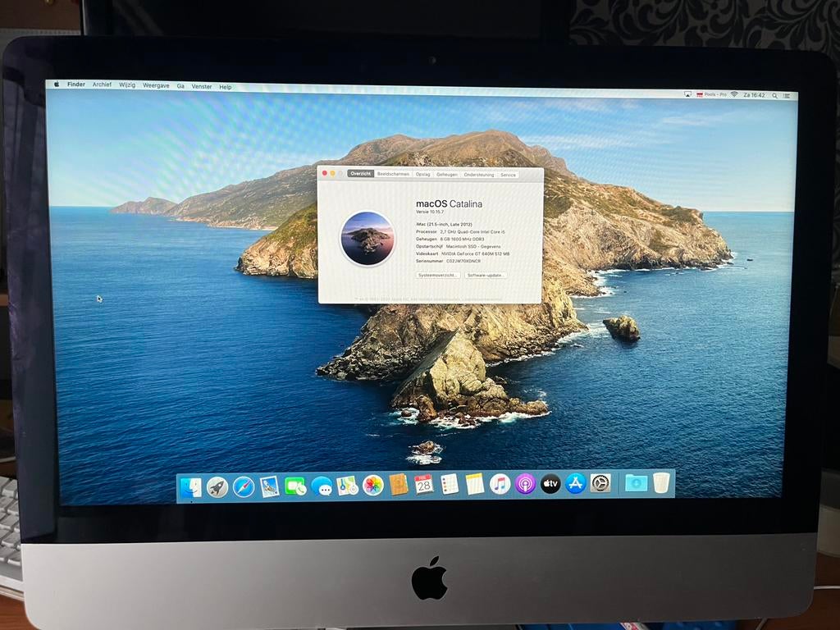Open the Trash in the Dock
The width and height of the screenshot is (840, 630).
click(662, 482)
